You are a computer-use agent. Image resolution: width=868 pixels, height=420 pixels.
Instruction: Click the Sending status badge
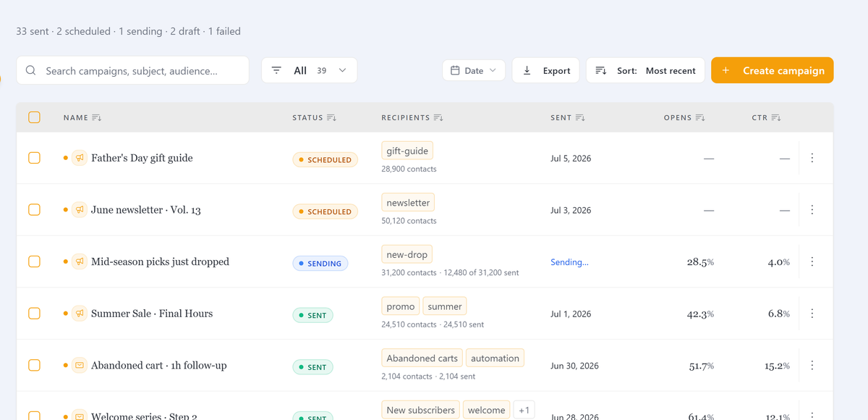(x=320, y=264)
